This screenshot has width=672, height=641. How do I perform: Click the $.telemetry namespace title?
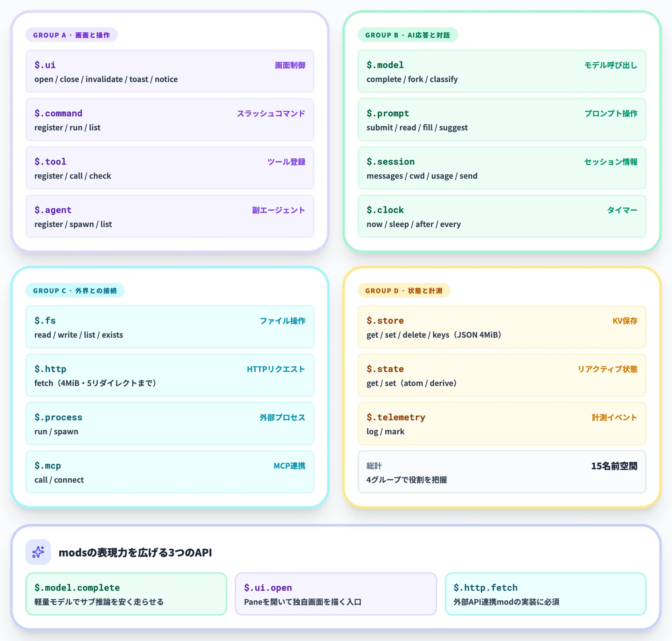(x=396, y=417)
